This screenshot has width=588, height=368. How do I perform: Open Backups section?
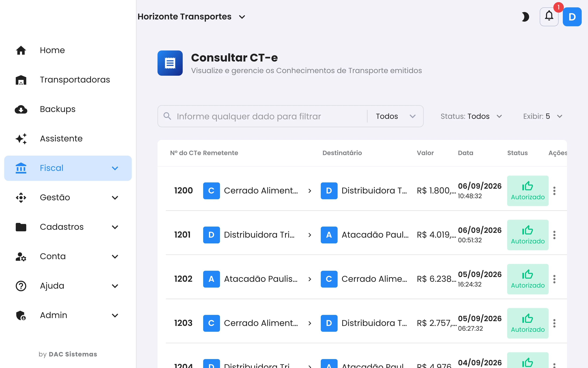[68, 109]
